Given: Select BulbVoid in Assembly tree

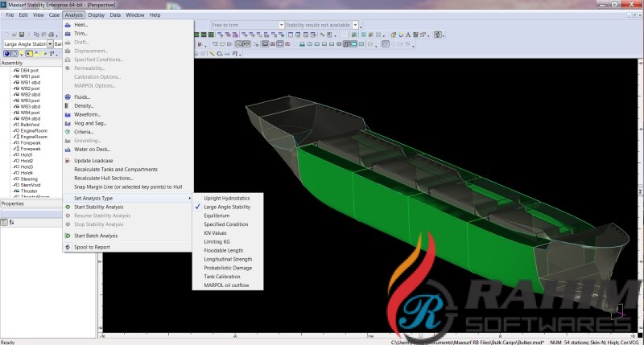Looking at the screenshot, I should (30, 125).
